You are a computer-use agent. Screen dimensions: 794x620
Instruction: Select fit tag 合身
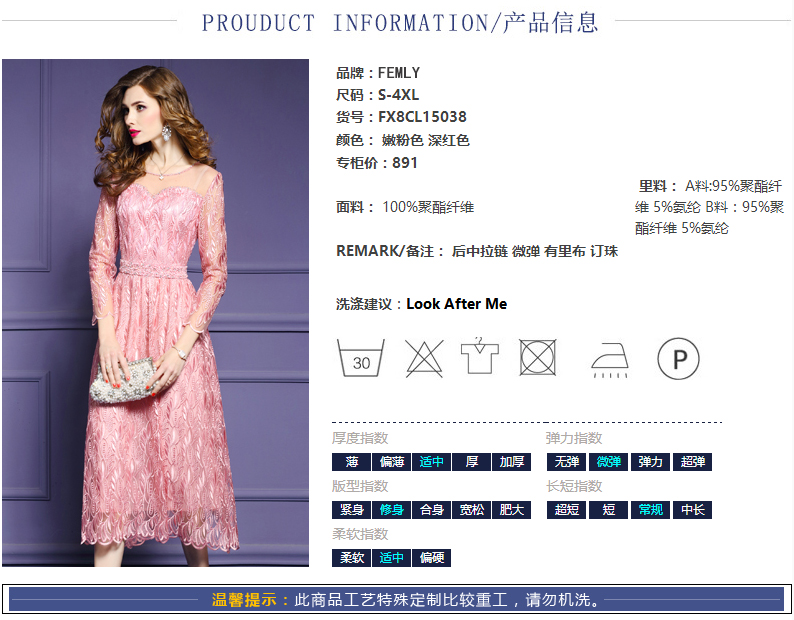431,510
